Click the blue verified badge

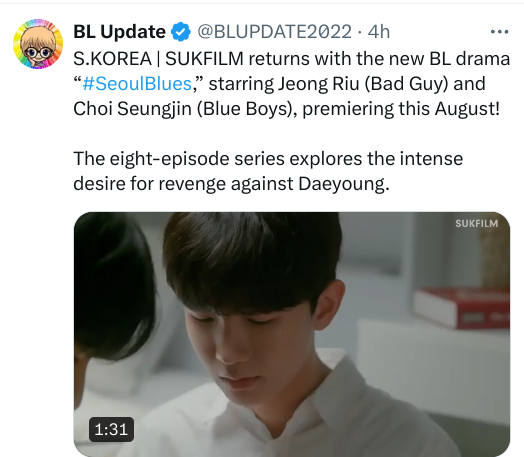point(181,32)
